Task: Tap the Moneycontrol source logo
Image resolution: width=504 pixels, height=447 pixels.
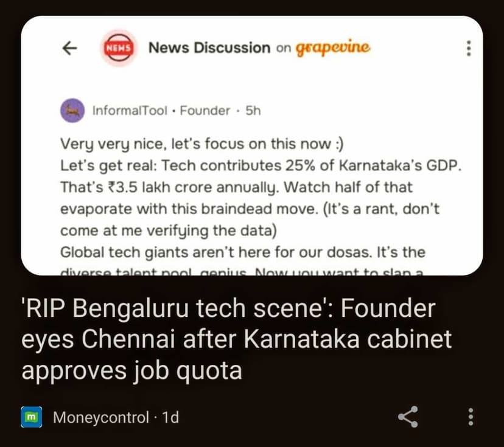Action: (32, 417)
